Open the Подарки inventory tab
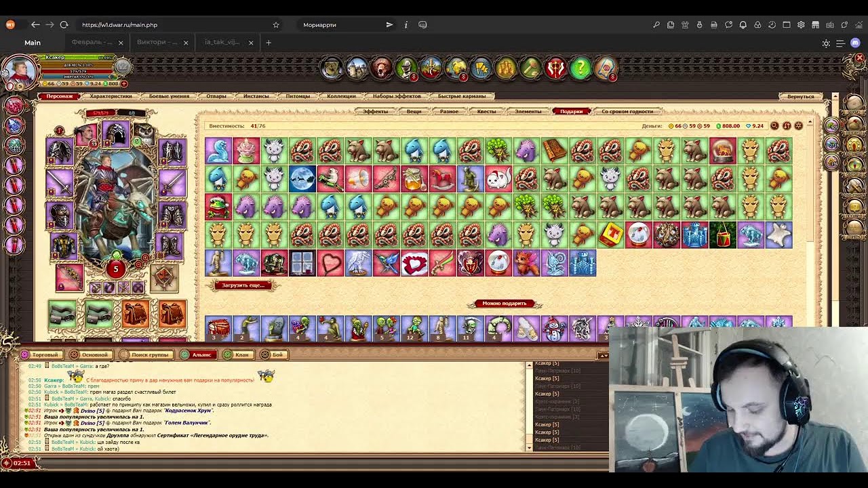The height and width of the screenshot is (488, 868). (x=571, y=111)
